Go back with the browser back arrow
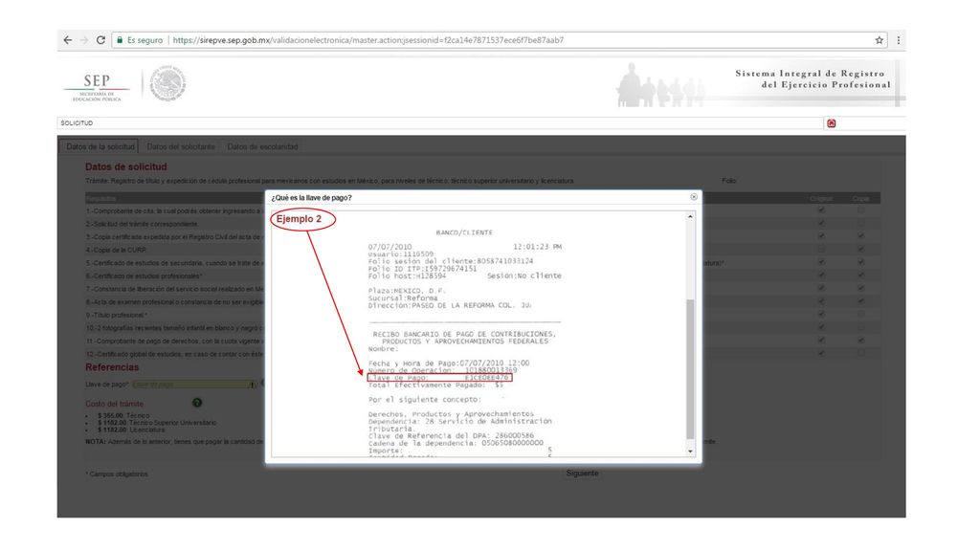This screenshot has width=980, height=551. point(68,40)
